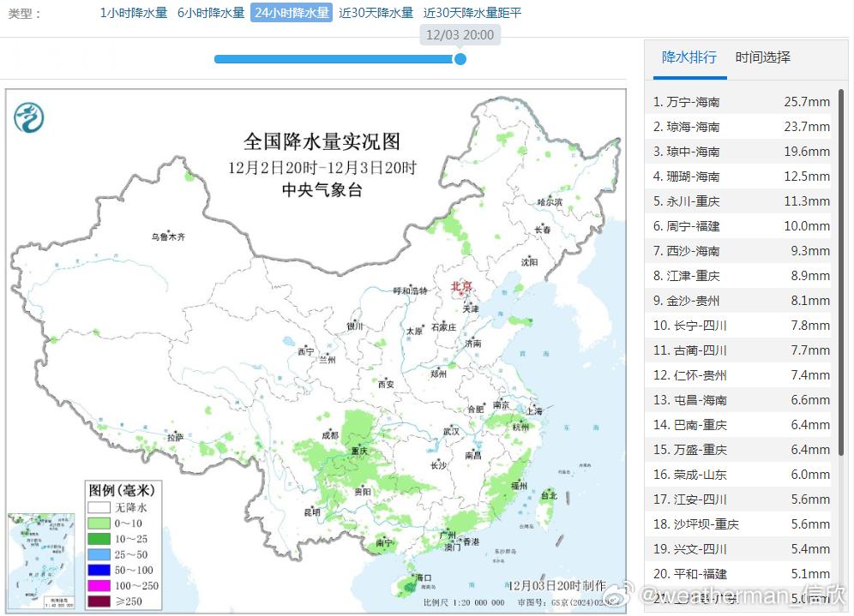The height and width of the screenshot is (616, 854).
Task: Select the 周宁-福建 ranking entry
Action: (738, 225)
